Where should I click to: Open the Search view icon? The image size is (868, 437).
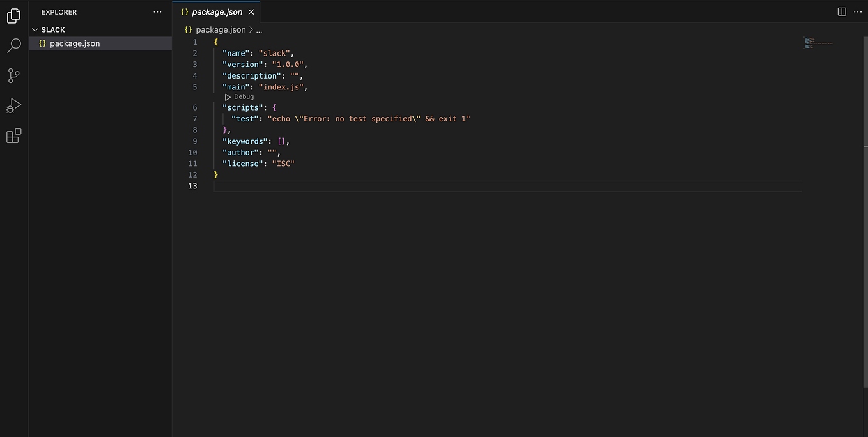click(x=13, y=45)
